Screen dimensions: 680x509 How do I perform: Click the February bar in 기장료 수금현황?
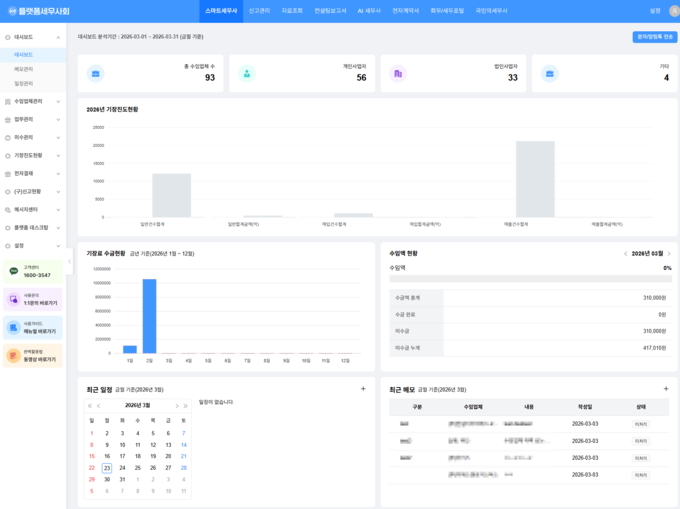tap(149, 316)
